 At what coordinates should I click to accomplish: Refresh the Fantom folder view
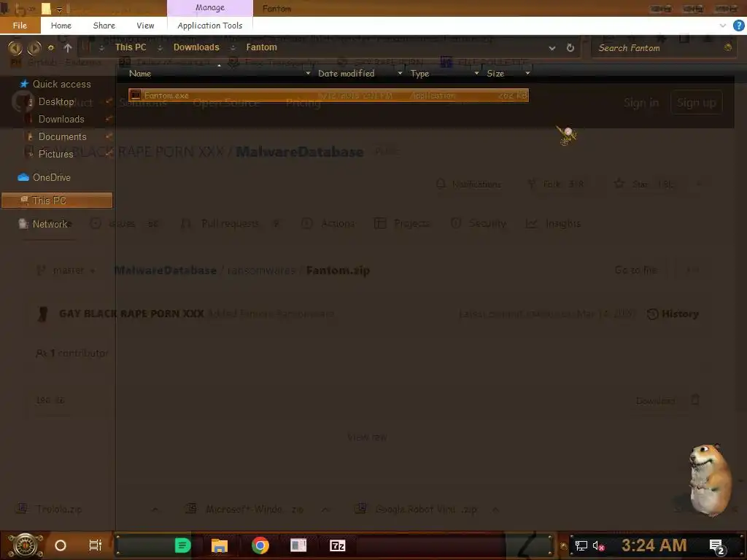point(570,47)
